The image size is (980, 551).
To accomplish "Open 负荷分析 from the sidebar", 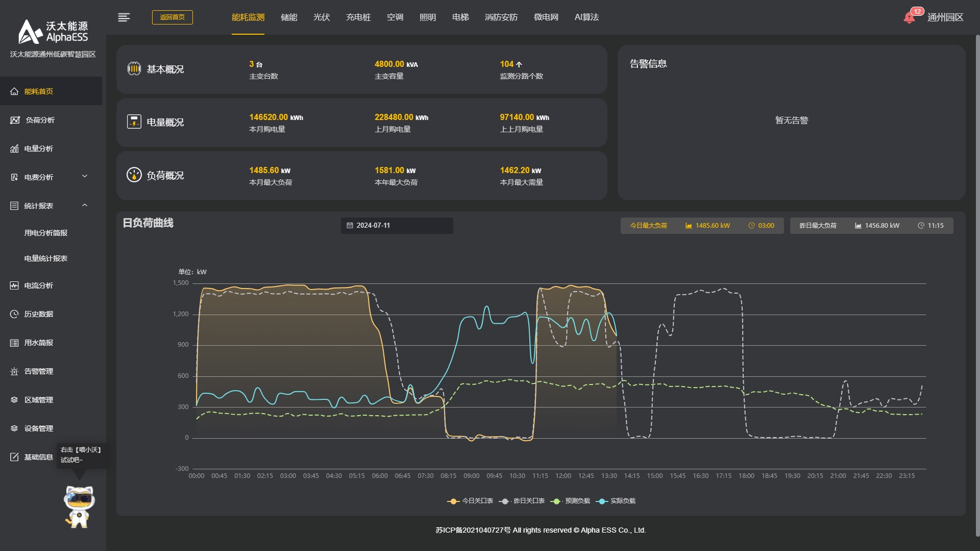I will coord(40,120).
